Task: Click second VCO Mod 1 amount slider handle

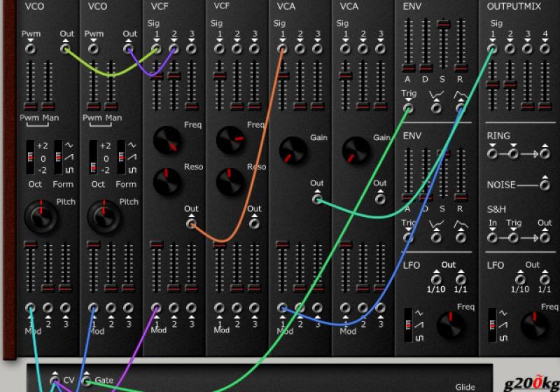Action: point(94,244)
